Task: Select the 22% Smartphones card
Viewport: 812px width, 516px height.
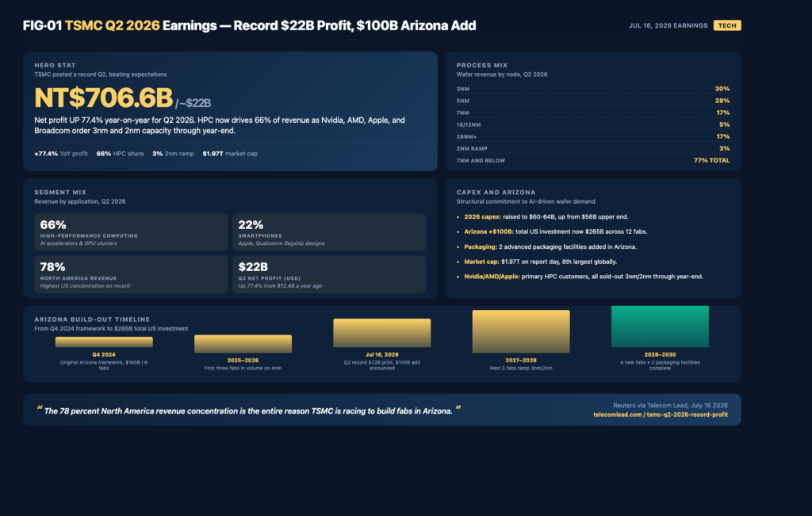Action: pyautogui.click(x=329, y=232)
